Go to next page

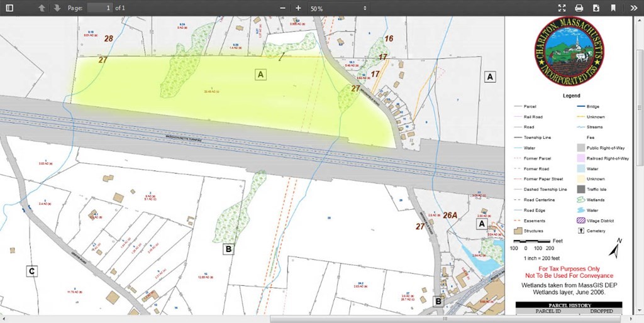point(57,8)
